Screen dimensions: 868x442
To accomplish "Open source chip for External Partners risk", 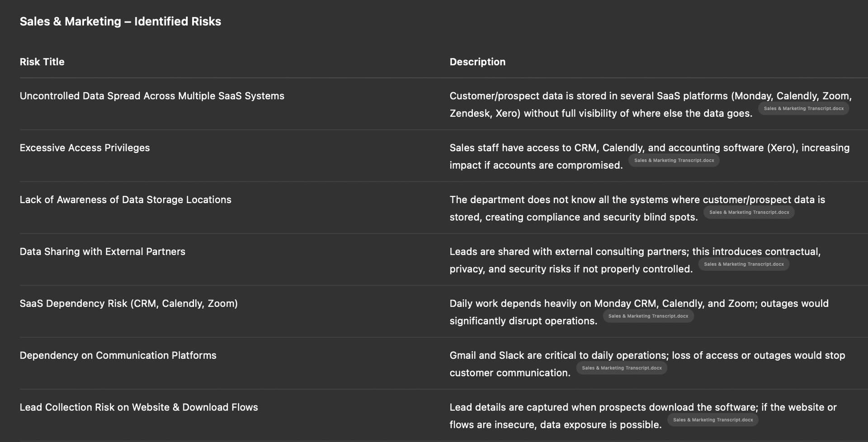I will coord(743,264).
